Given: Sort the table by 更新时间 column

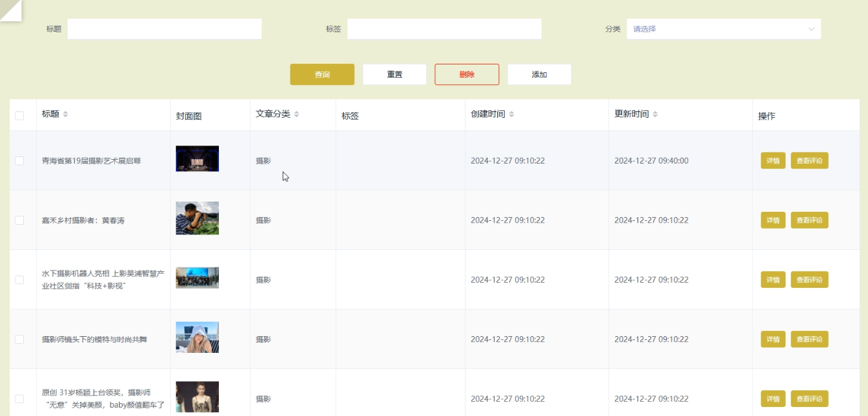Looking at the screenshot, I should coord(655,114).
